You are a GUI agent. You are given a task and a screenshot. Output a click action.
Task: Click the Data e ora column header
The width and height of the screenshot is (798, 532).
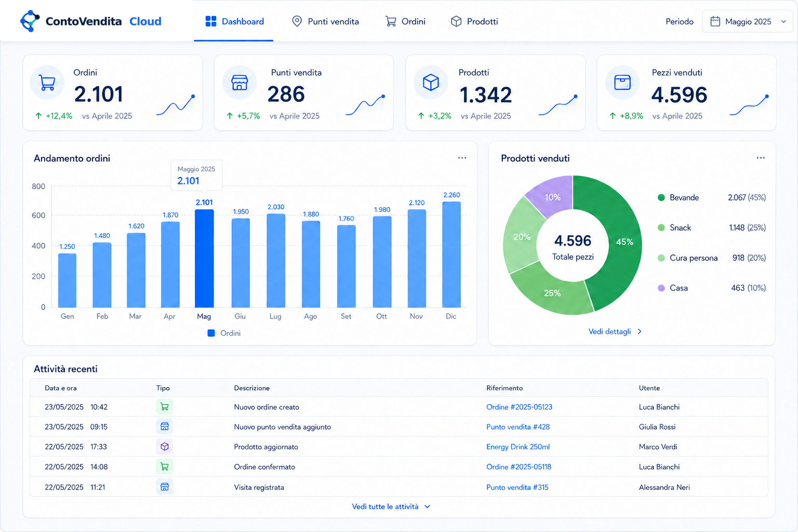click(61, 388)
